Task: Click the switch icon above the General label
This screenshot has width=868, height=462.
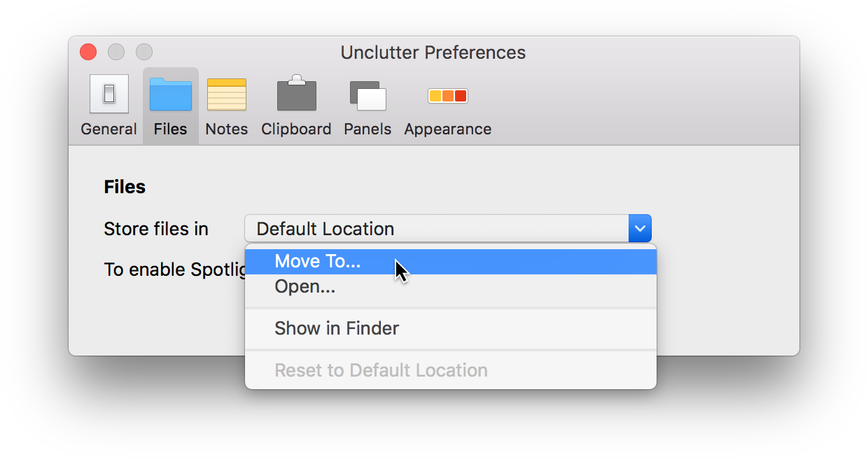Action: (x=108, y=93)
